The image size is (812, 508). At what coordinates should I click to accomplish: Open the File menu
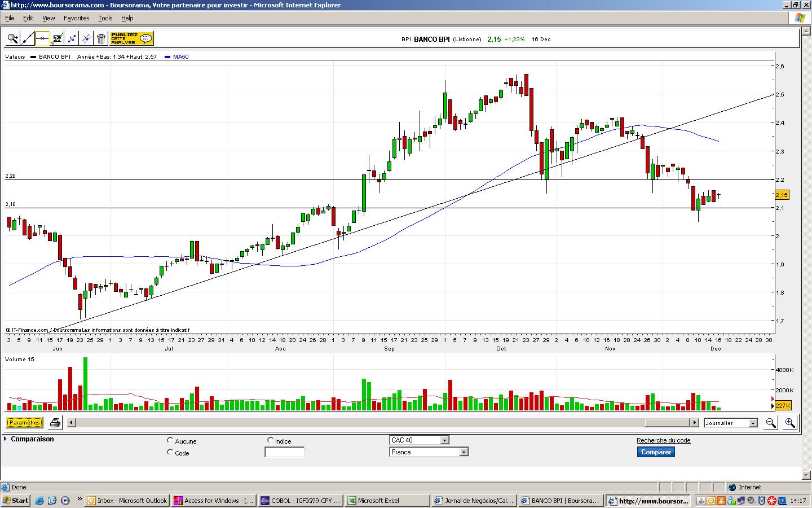[10, 18]
